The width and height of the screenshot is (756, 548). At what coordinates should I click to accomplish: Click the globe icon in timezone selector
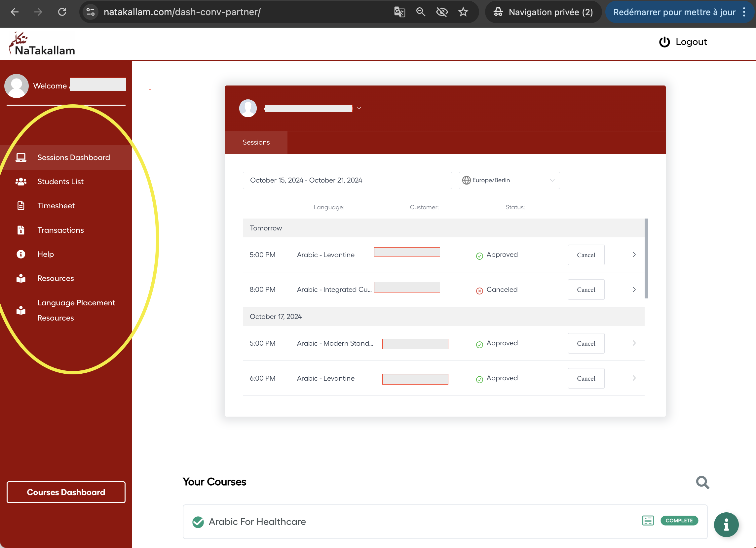pyautogui.click(x=466, y=180)
